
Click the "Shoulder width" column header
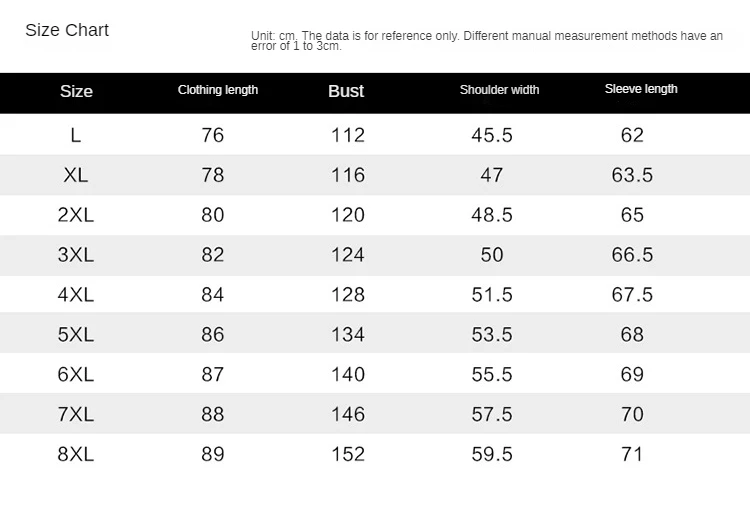499,90
